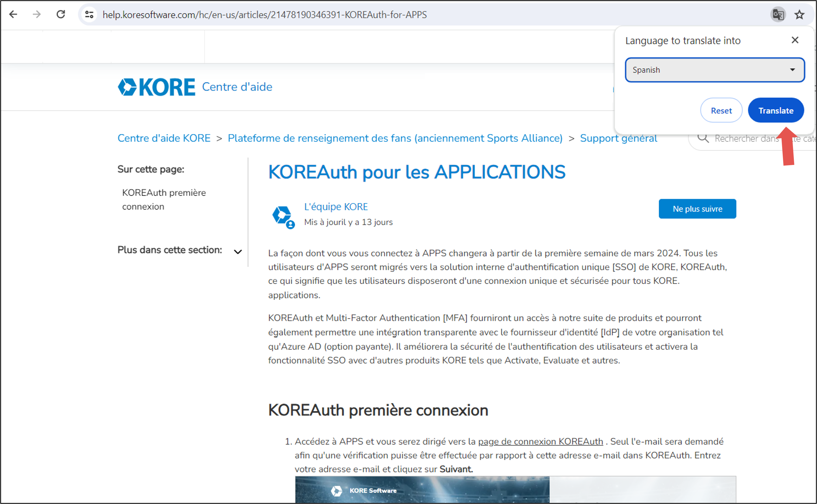Click the KORE team avatar icon
Image resolution: width=817 pixels, height=504 pixels.
click(283, 217)
